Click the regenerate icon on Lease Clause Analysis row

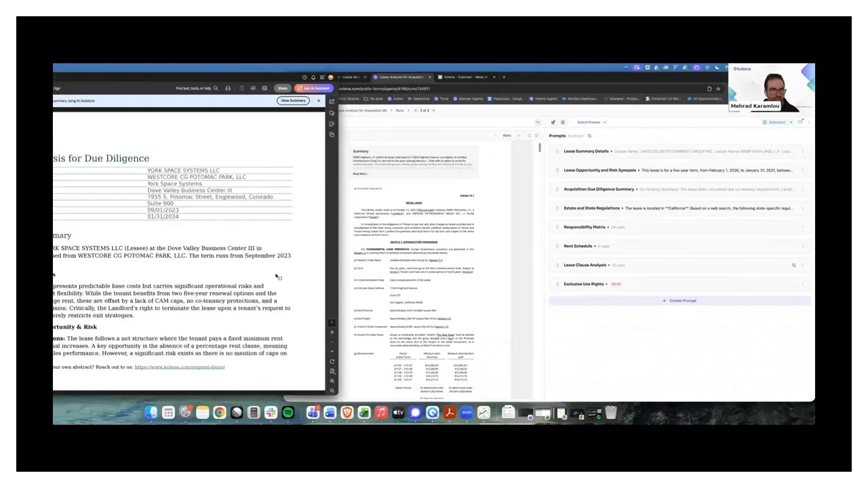pyautogui.click(x=793, y=265)
